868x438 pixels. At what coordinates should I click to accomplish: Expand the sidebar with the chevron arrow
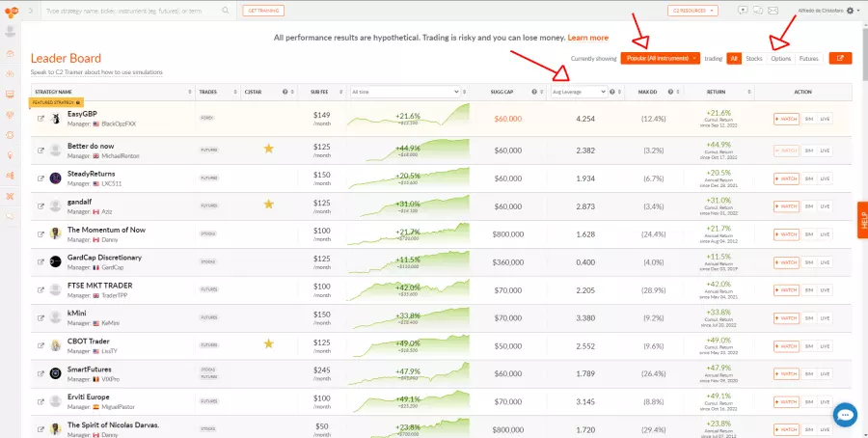(31, 11)
